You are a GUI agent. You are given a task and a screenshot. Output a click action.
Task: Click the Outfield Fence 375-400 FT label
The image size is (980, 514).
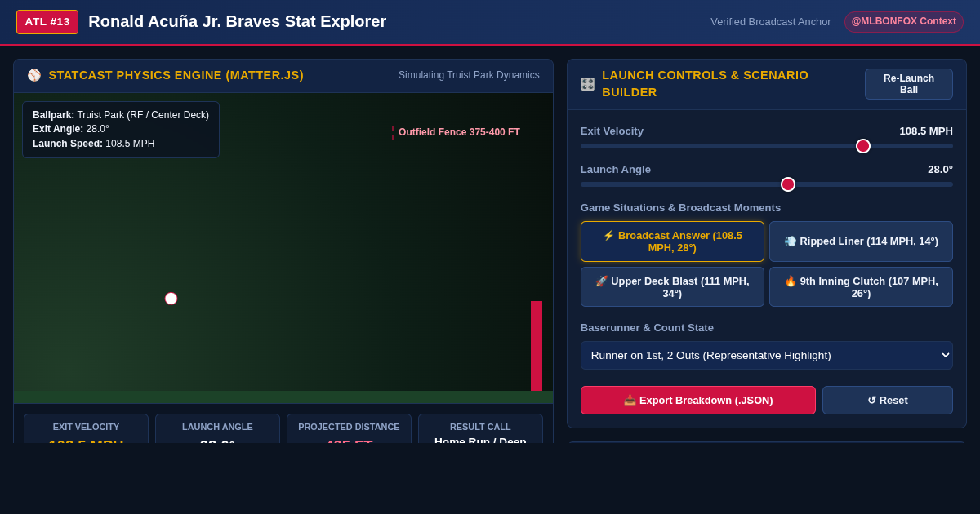coord(459,132)
